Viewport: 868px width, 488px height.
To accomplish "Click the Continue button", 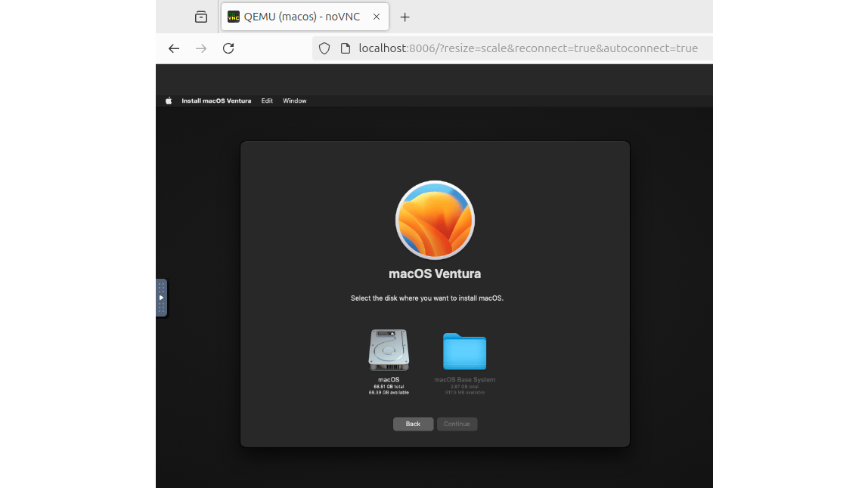I will [457, 424].
